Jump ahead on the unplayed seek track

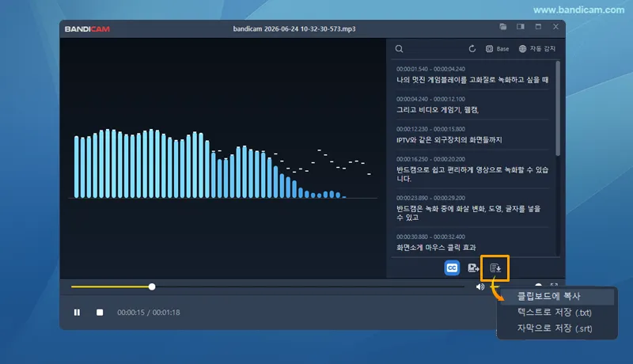pos(309,286)
